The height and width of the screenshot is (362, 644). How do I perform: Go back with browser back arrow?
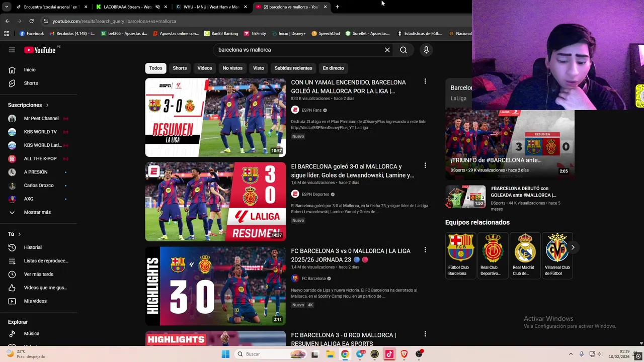click(x=7, y=21)
